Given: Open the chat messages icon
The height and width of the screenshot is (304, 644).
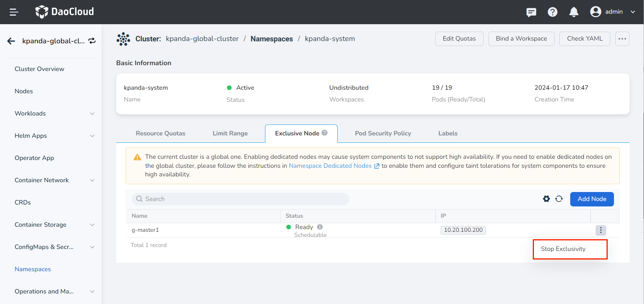Looking at the screenshot, I should (531, 12).
